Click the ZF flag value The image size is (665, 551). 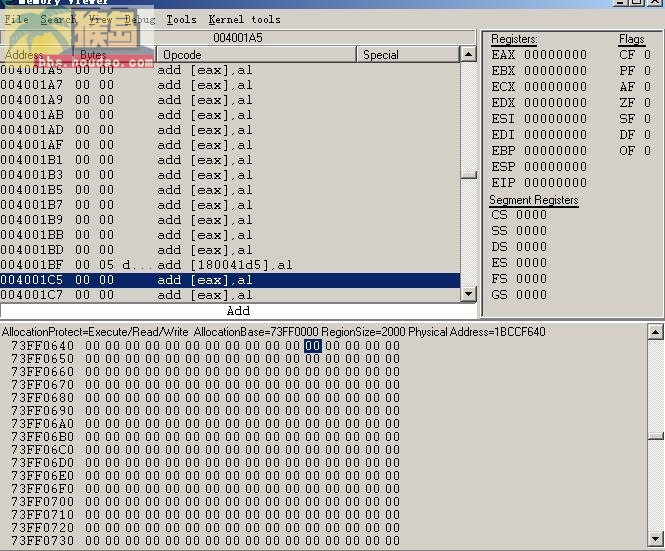(x=647, y=103)
